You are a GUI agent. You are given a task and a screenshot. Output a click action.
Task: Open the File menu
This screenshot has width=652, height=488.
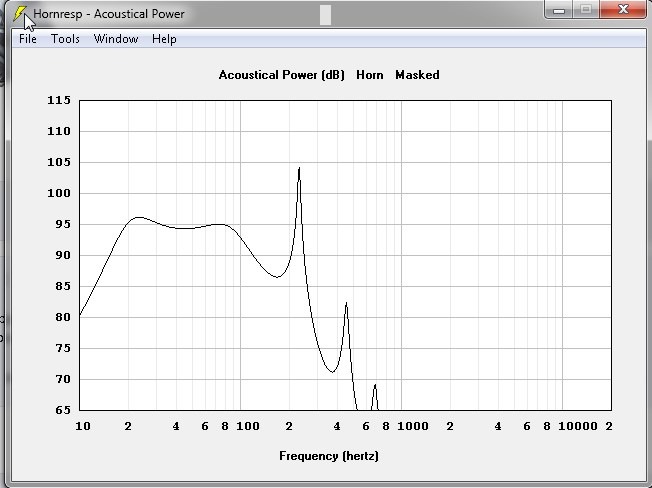[x=27, y=39]
